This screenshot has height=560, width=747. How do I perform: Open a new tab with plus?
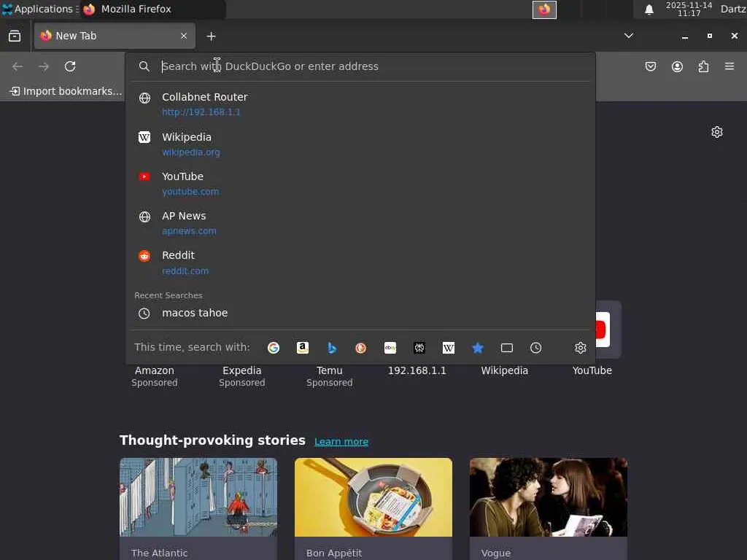click(x=211, y=36)
